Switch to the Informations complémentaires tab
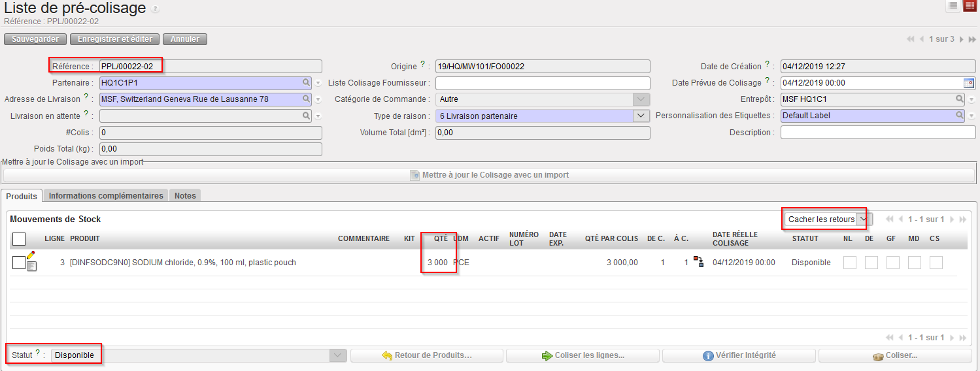This screenshot has width=980, height=371. click(x=106, y=195)
